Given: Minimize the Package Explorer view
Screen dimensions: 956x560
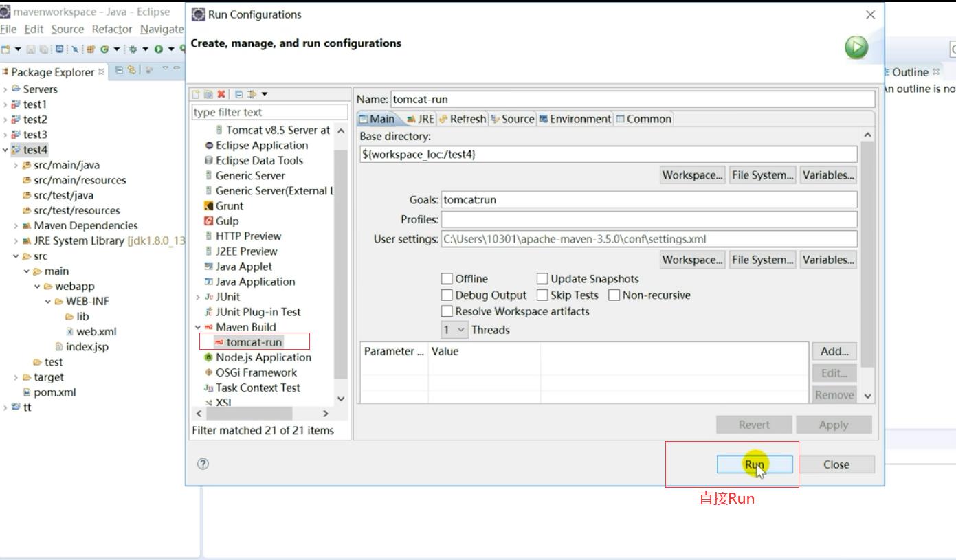Looking at the screenshot, I should tap(177, 67).
